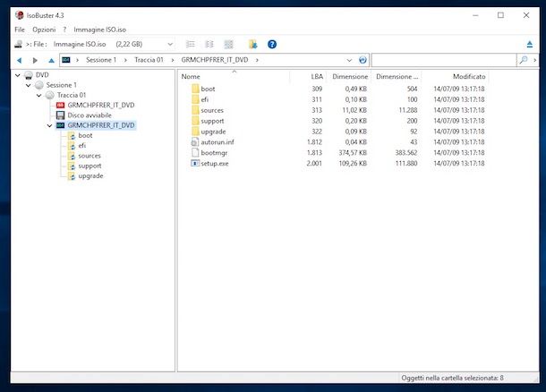Select Sessione 1 in tree

tap(61, 85)
